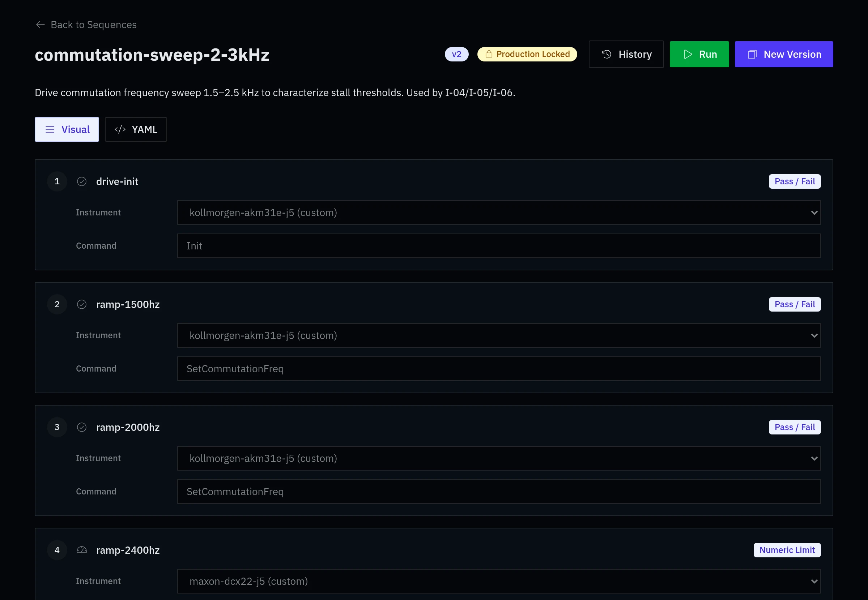
Task: Click the check-circle icon beside ramp-1500hz
Action: [82, 304]
